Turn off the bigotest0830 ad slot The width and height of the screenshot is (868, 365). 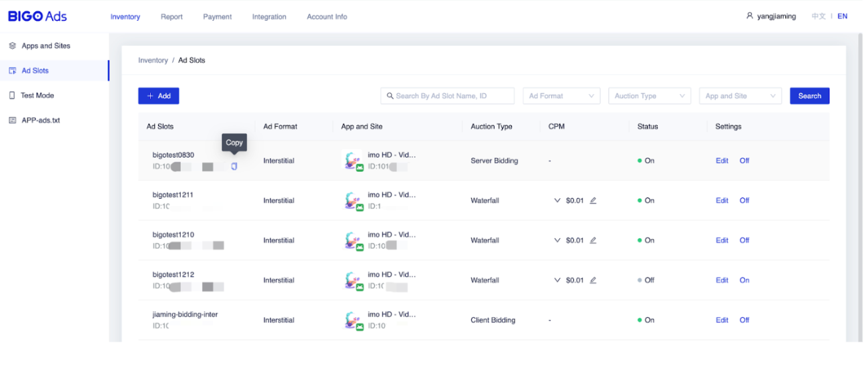click(x=744, y=161)
